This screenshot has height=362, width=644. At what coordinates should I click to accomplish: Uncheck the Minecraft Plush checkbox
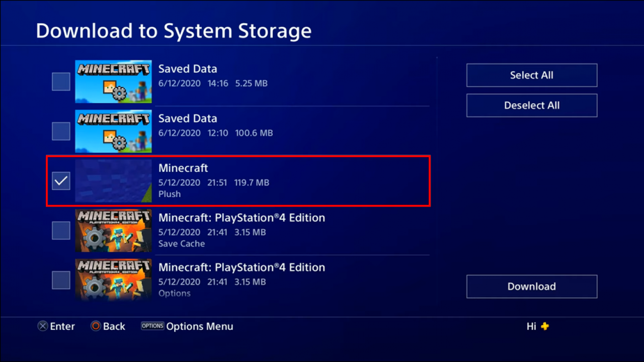pos(61,181)
